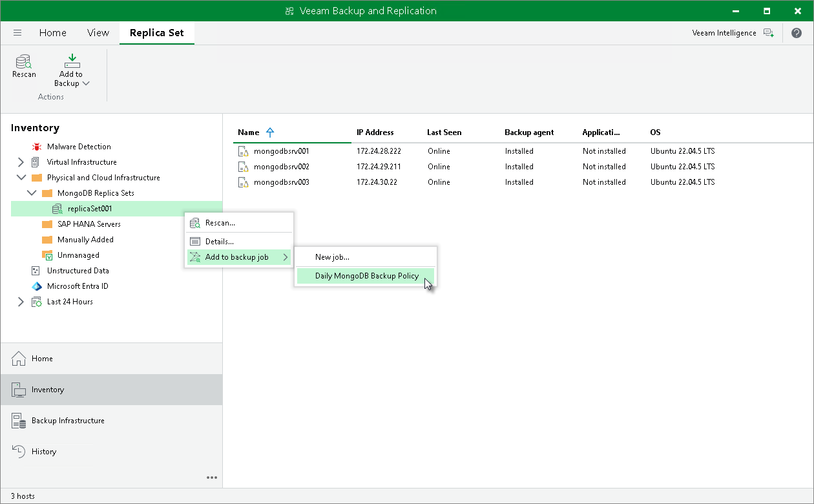
Task: Click the mongodbsrv001 host icon
Action: click(x=243, y=151)
